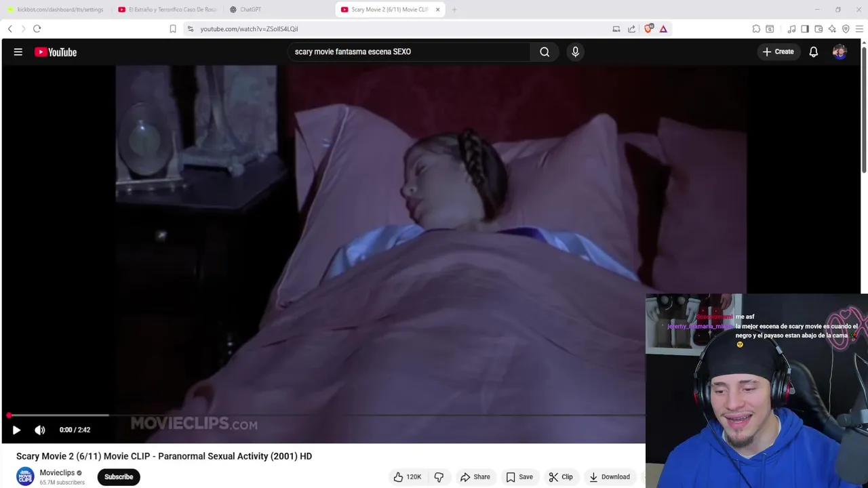Go forward in browser history
Viewport: 868px width, 488px height.
pyautogui.click(x=23, y=28)
